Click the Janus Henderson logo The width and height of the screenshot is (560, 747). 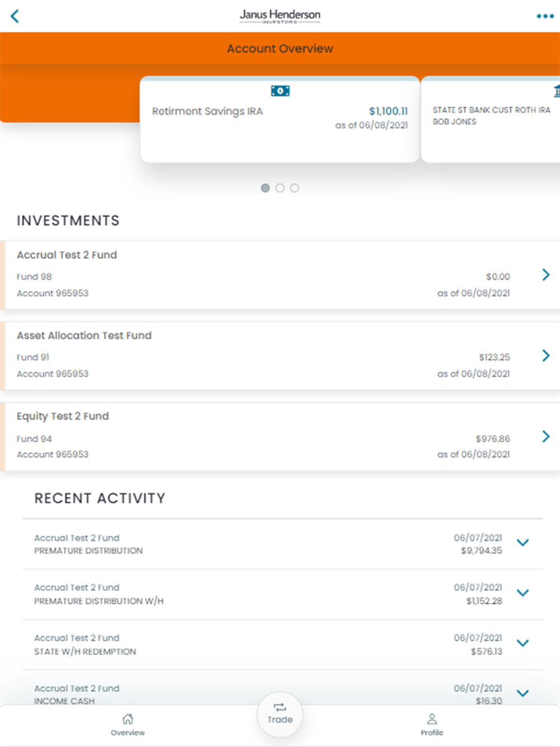[280, 16]
